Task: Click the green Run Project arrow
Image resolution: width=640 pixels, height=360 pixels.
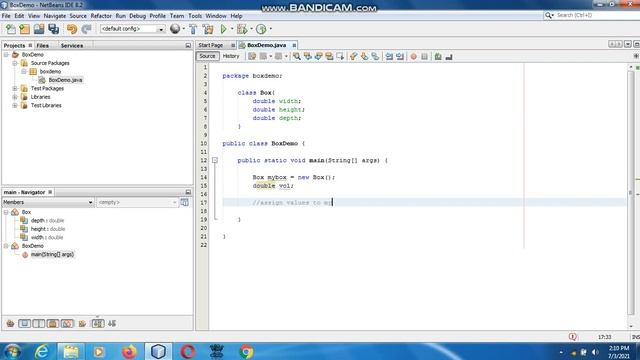Action: [x=223, y=29]
